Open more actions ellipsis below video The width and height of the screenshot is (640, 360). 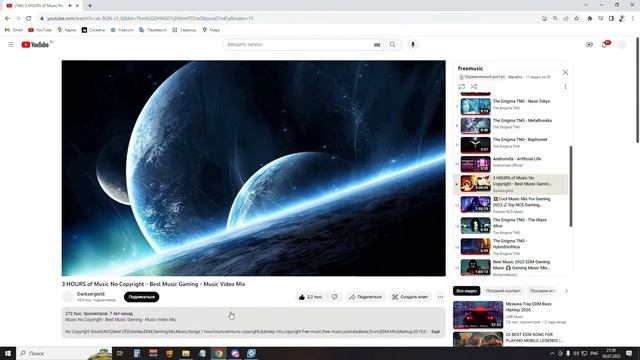click(440, 297)
